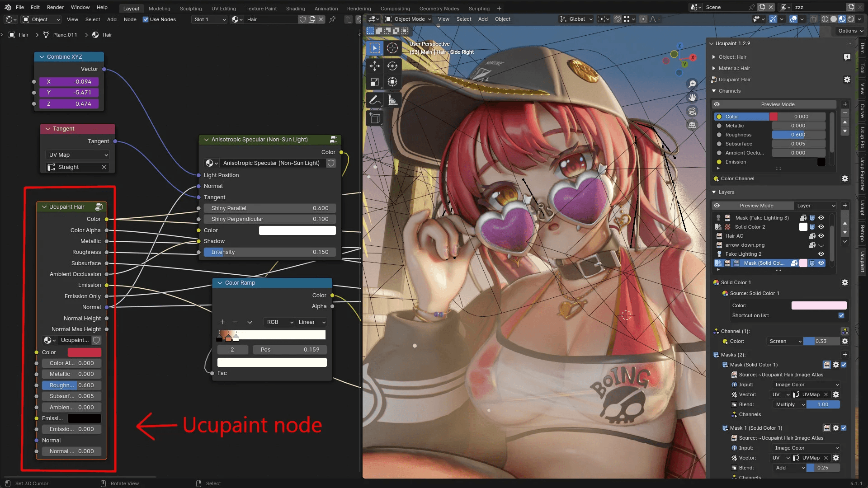Activate the Annotate tool
The image size is (868, 488).
pos(374,100)
